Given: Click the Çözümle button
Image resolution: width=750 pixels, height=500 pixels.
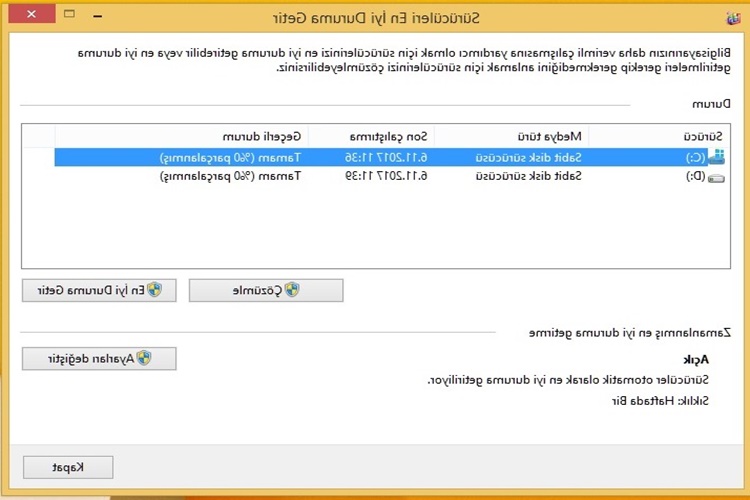Looking at the screenshot, I should 266,290.
